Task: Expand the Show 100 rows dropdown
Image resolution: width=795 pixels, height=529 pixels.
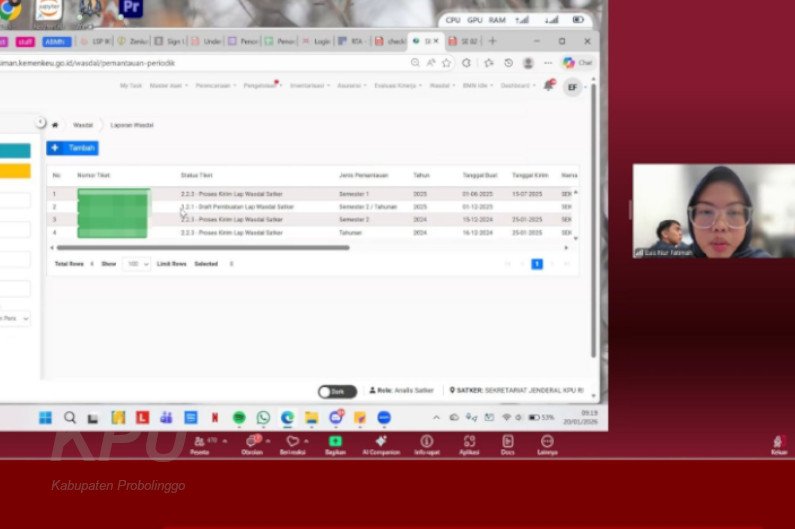Action: 135,264
